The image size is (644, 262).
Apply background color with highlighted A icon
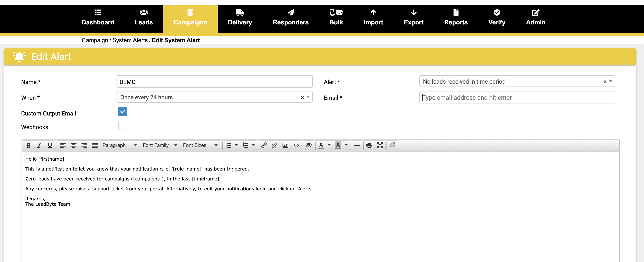[338, 145]
